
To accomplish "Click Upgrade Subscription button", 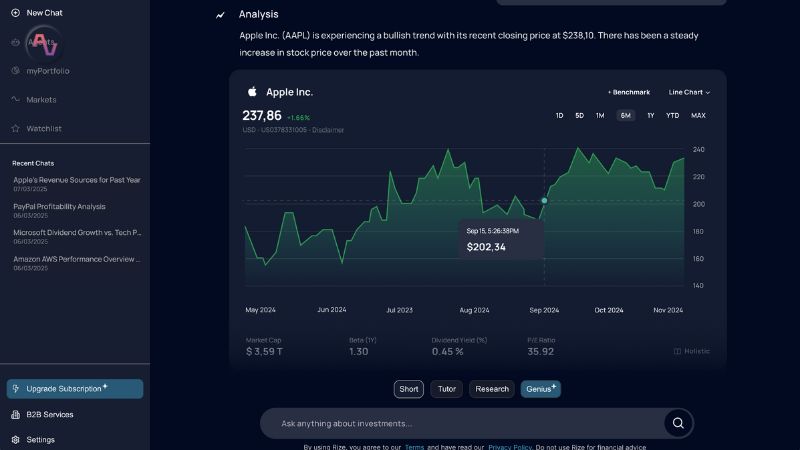I will pyautogui.click(x=75, y=389).
